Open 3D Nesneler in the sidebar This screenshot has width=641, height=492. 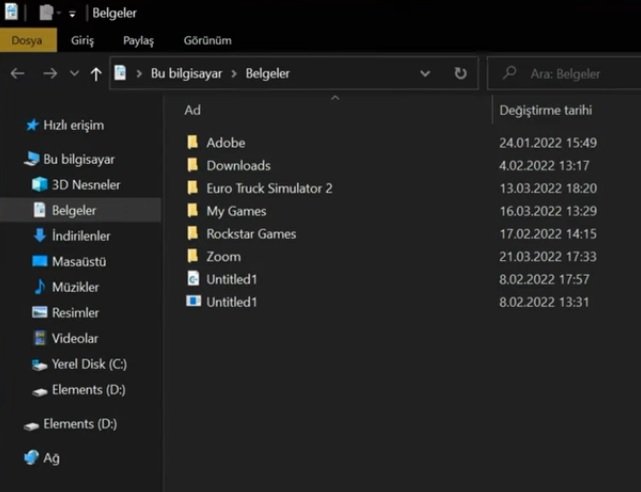(x=86, y=185)
